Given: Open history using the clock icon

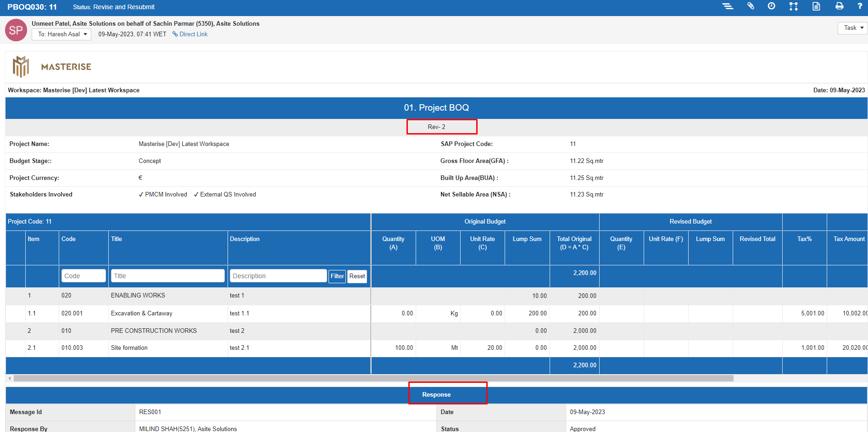Looking at the screenshot, I should (x=772, y=6).
